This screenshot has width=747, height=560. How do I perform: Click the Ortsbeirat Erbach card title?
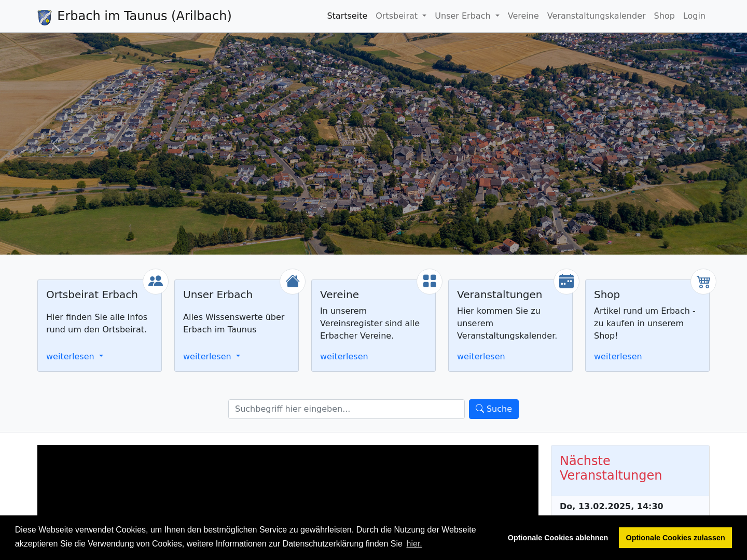(92, 295)
